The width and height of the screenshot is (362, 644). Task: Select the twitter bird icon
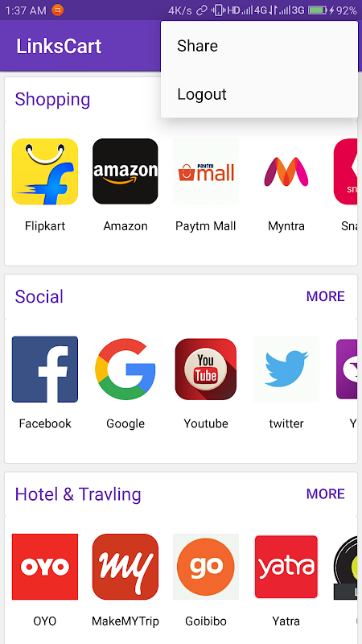click(286, 369)
